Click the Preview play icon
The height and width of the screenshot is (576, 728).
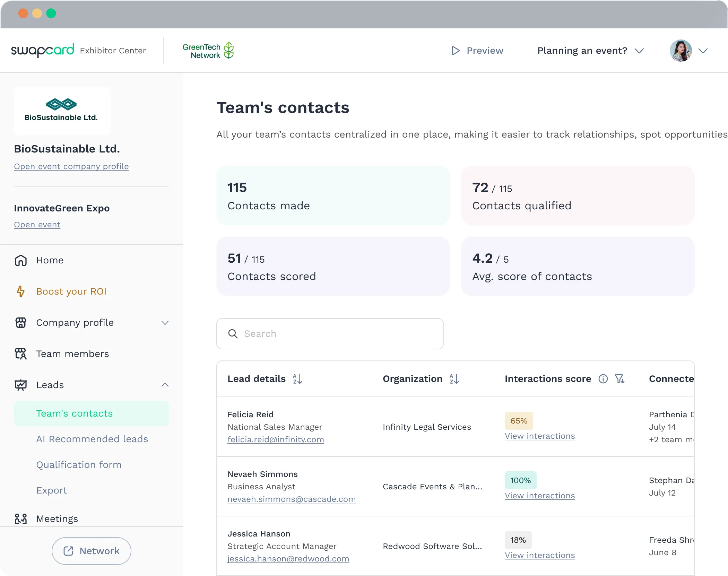[456, 51]
